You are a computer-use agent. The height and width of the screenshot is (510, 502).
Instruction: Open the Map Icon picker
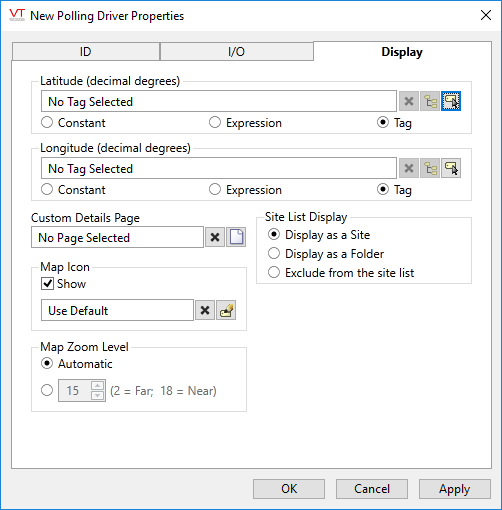click(226, 310)
